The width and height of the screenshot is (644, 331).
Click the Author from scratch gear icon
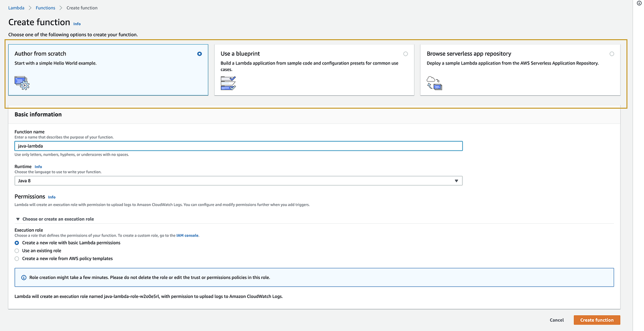coord(21,83)
